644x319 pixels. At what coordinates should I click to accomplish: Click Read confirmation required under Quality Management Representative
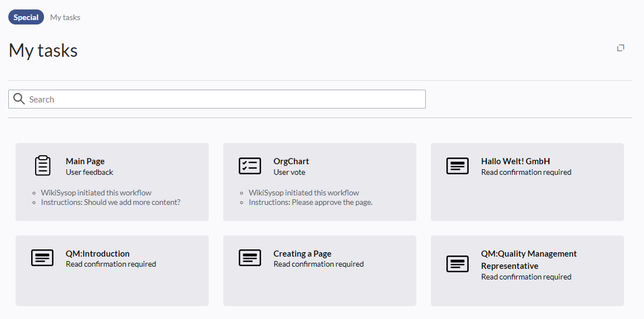pos(526,277)
